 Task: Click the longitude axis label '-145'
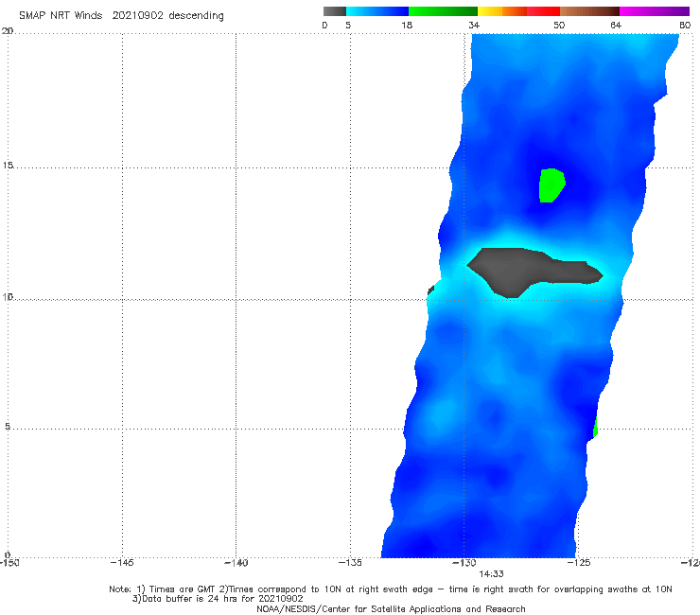point(122,563)
